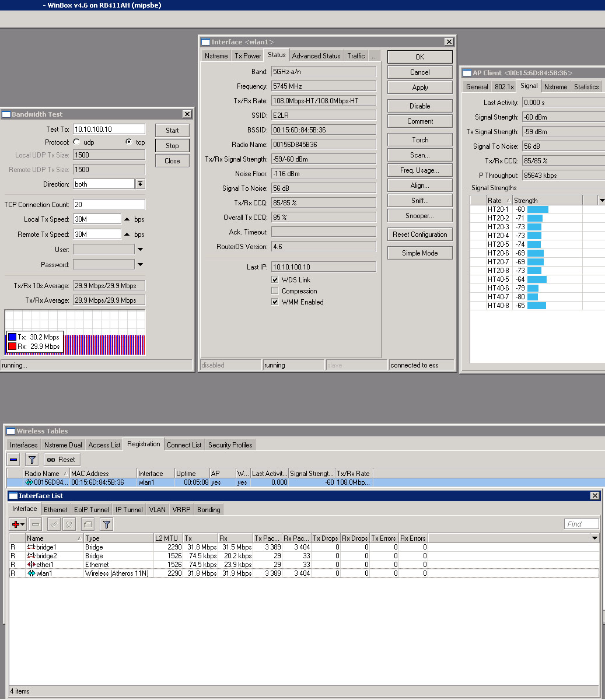
Task: Open the more tabs (...) button in Interface wlan1
Action: click(375, 56)
